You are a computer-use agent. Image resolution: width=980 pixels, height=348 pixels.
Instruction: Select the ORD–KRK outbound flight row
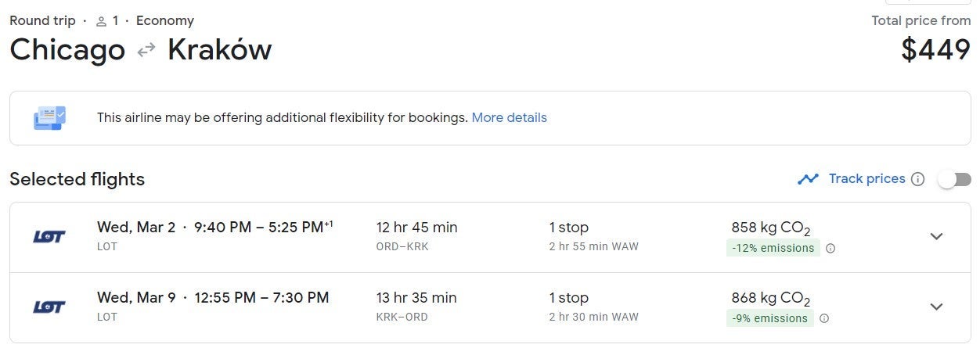(470, 237)
